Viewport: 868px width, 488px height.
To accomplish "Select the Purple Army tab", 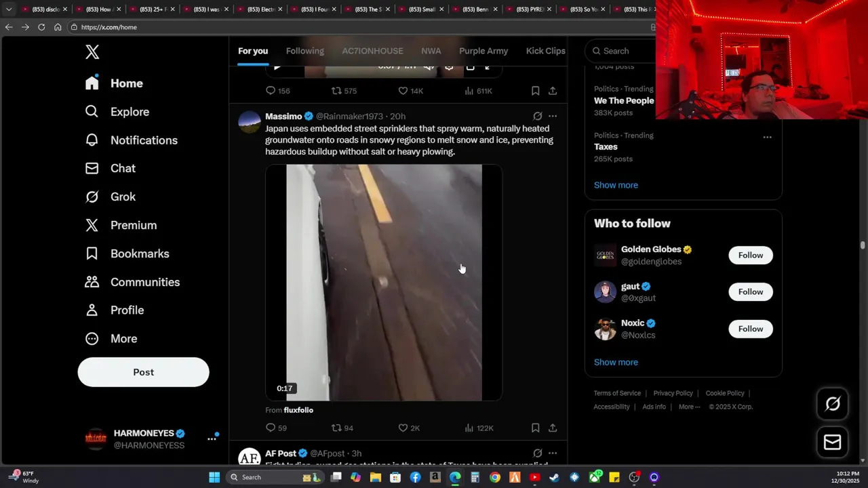I will pyautogui.click(x=484, y=51).
